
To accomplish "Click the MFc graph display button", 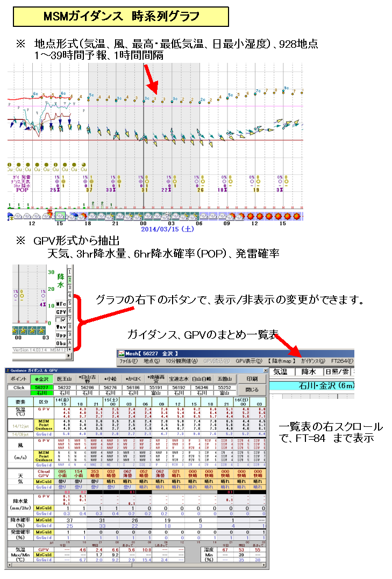I will point(61,304).
